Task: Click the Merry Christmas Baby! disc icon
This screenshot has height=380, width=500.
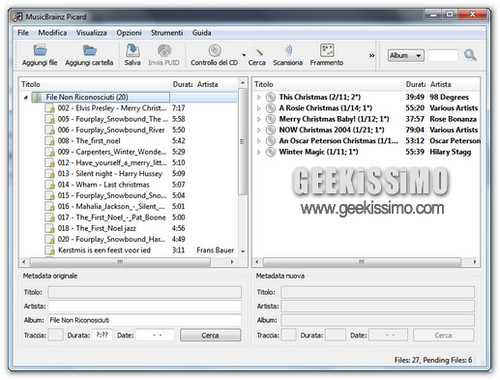Action: click(x=271, y=119)
